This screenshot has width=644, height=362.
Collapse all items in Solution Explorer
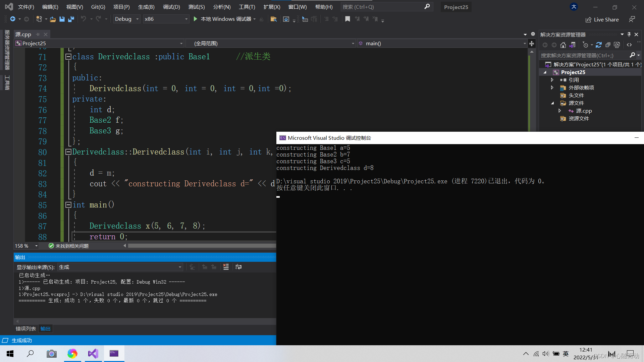point(608,45)
